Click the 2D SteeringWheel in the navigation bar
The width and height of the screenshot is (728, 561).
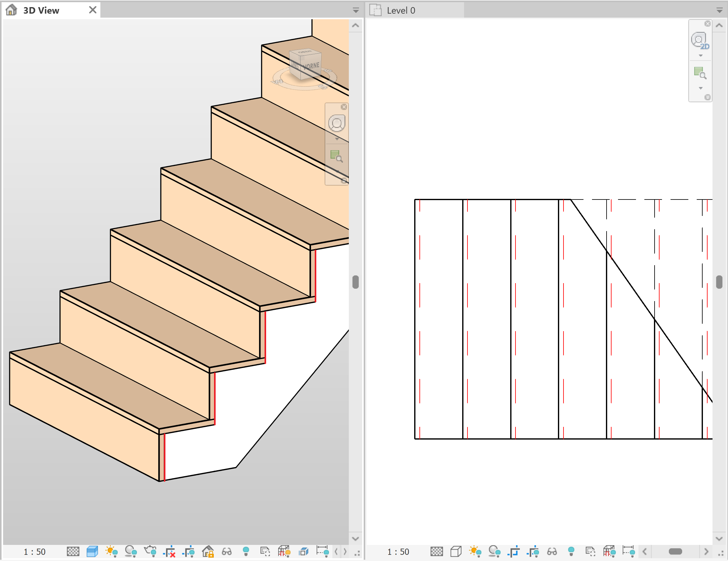tap(699, 40)
